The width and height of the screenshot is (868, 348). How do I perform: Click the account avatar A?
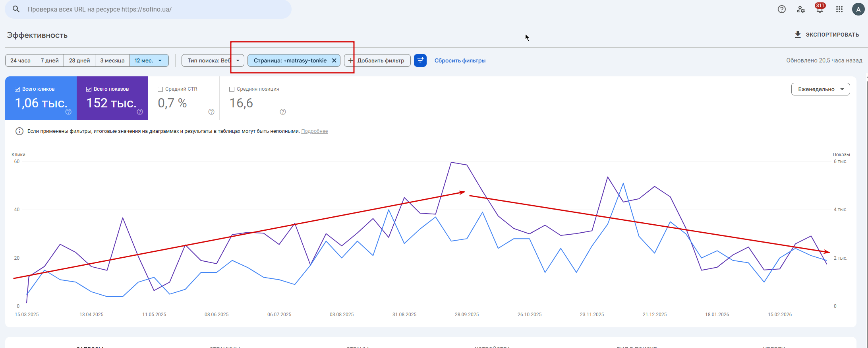[x=858, y=9]
